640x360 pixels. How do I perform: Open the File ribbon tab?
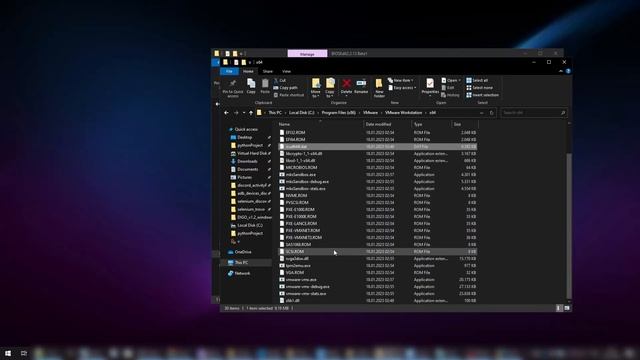click(229, 71)
